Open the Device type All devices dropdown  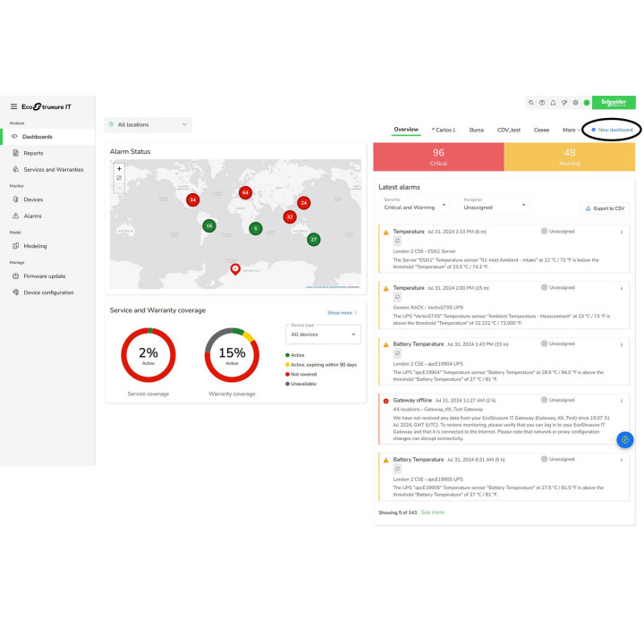pos(323,335)
